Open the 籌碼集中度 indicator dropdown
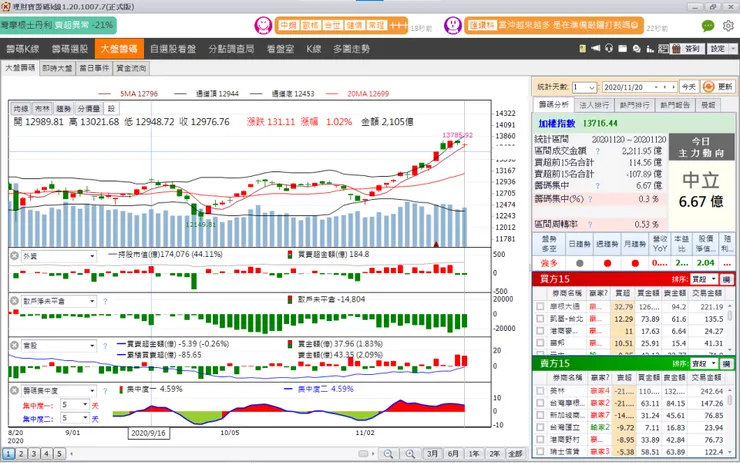The width and height of the screenshot is (740, 463). pyautogui.click(x=92, y=391)
